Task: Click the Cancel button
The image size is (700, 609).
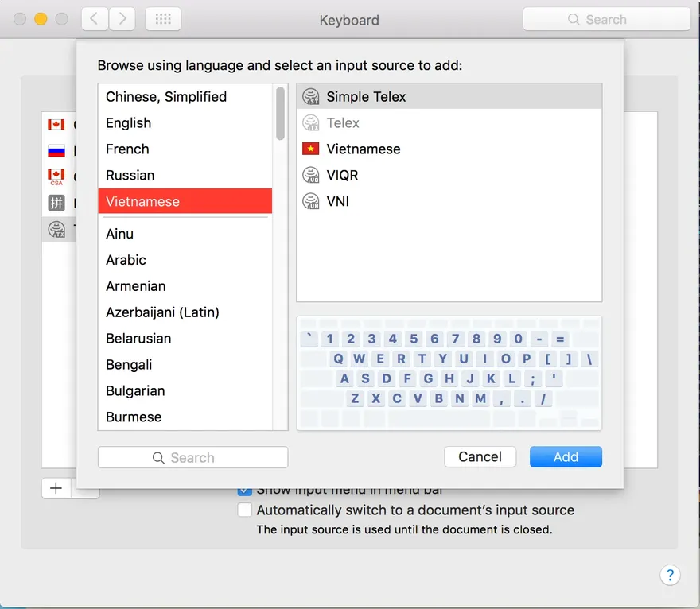Action: (x=480, y=456)
